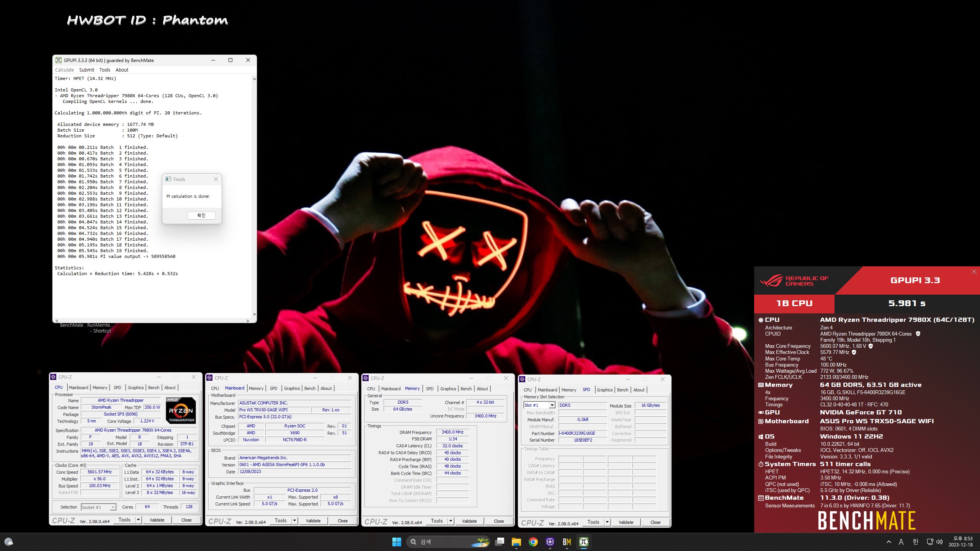Click Close in Memory CPU-Z window

[x=499, y=521]
